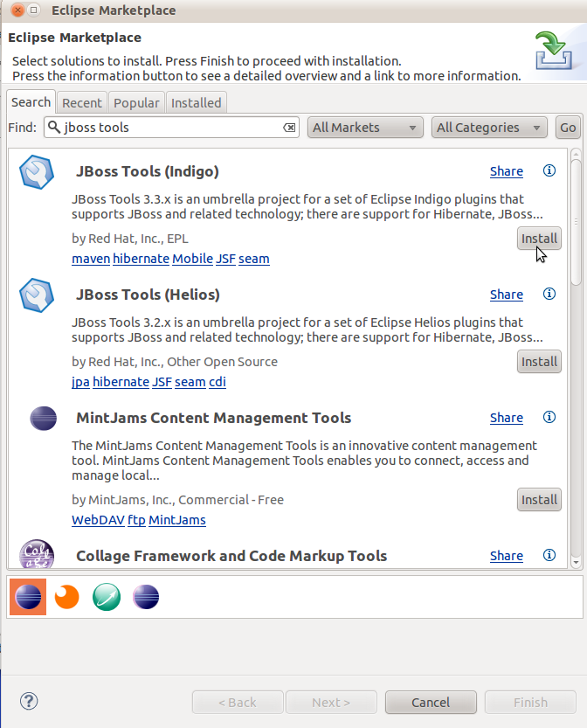
Task: Click the JBoss Tools (Helios) logo icon
Action: pyautogui.click(x=37, y=295)
